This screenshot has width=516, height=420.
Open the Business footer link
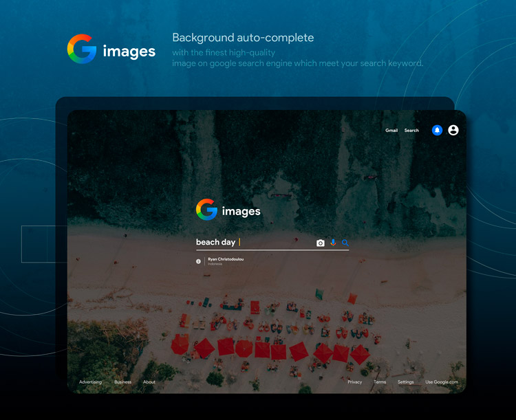click(x=122, y=382)
